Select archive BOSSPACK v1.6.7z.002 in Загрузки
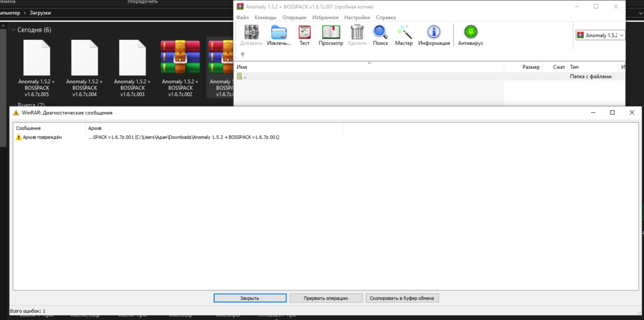This screenshot has width=644, height=320. tap(180, 68)
